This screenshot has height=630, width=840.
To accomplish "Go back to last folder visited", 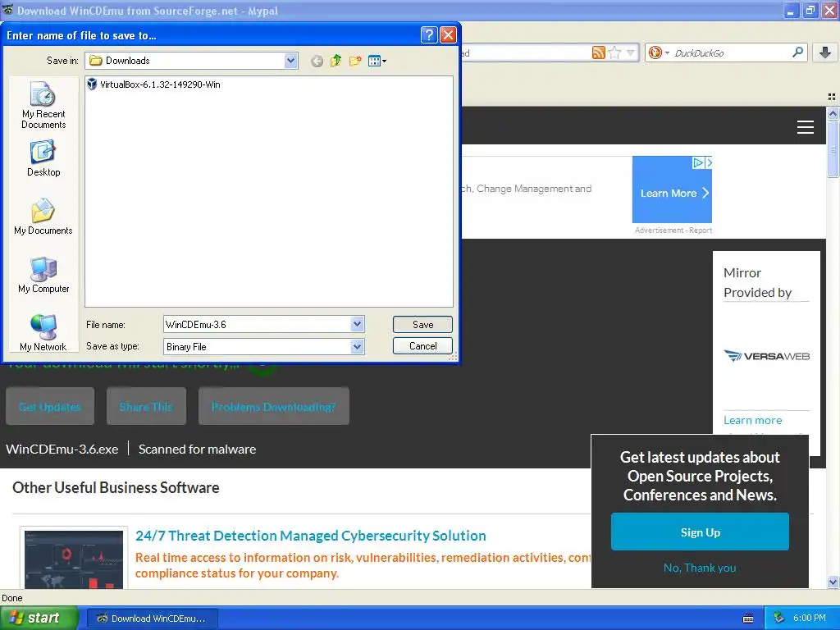I will click(317, 61).
